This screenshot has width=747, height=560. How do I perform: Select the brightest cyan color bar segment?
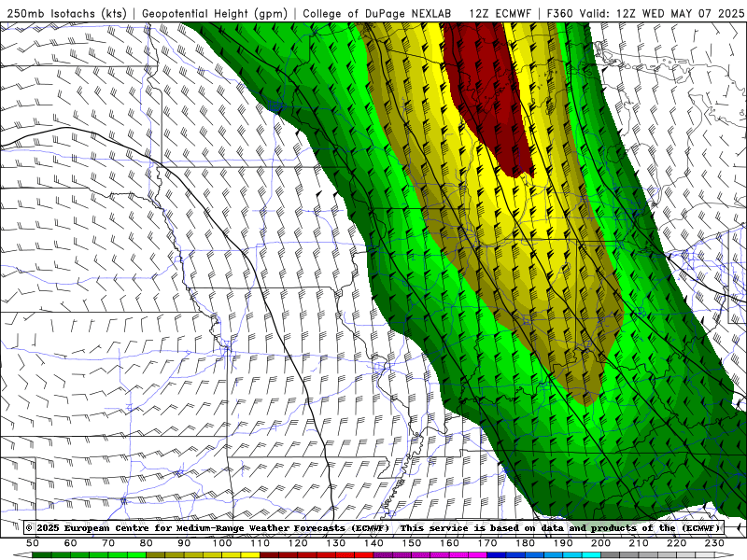[591, 554]
